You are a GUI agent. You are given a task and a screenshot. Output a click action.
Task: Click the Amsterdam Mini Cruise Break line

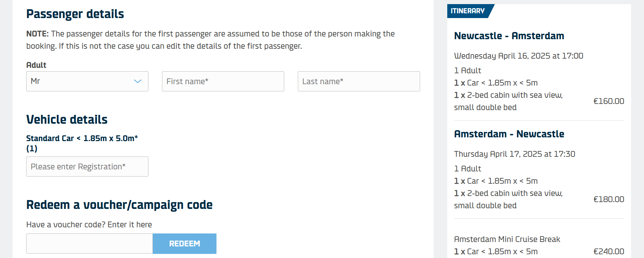click(507, 239)
